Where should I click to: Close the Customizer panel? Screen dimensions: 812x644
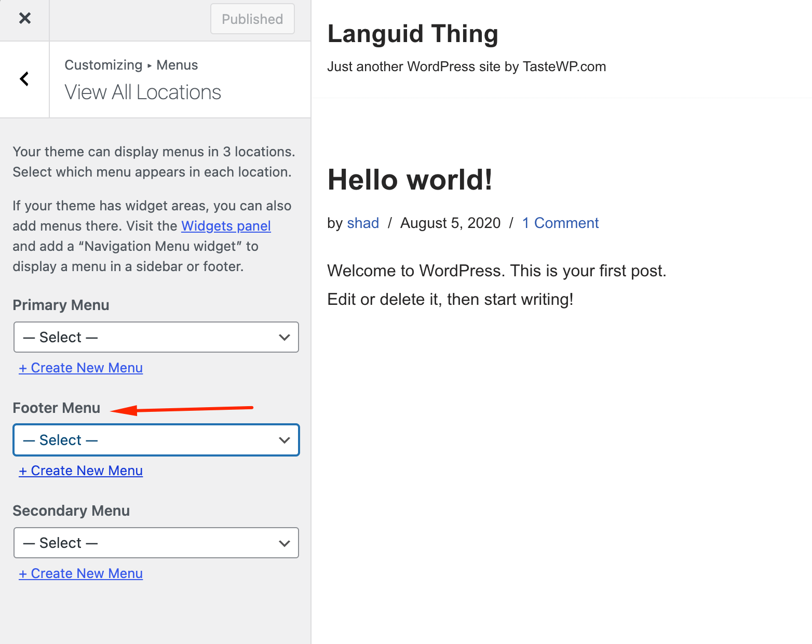(24, 18)
